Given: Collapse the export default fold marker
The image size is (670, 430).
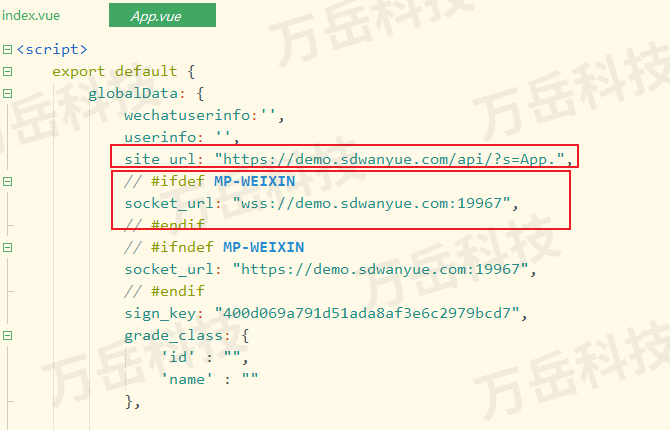Looking at the screenshot, I should pos(7,71).
